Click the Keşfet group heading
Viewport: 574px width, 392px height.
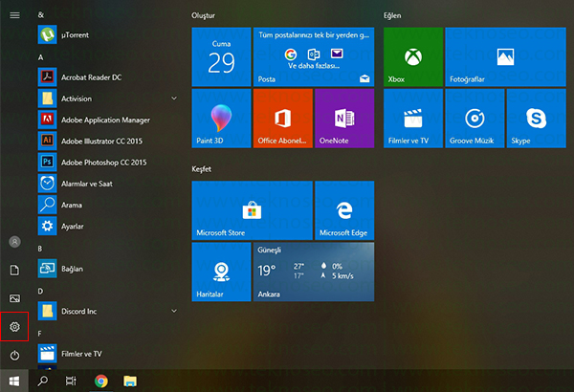click(x=201, y=168)
